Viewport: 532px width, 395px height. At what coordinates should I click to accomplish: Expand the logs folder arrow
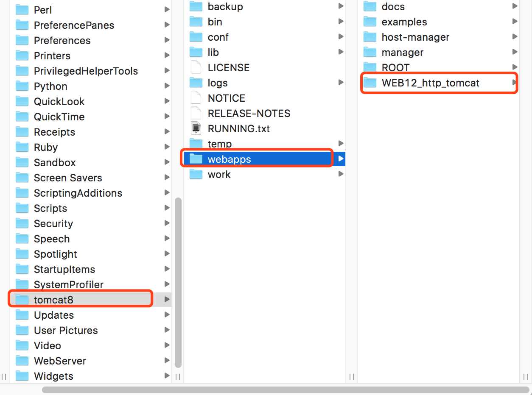[341, 83]
